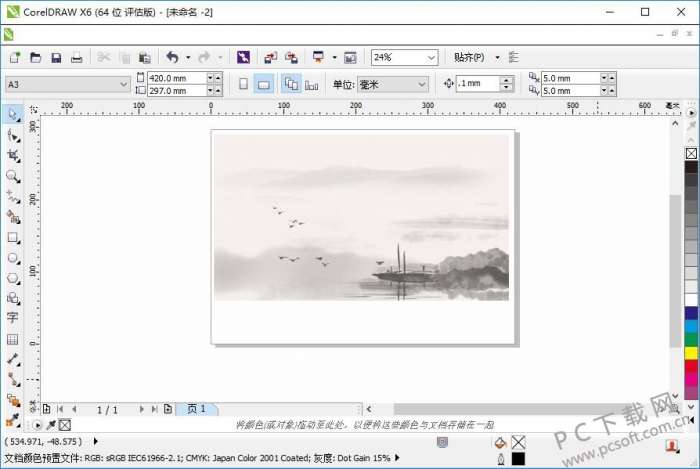
Task: Open a file with the Open icon
Action: coord(36,58)
